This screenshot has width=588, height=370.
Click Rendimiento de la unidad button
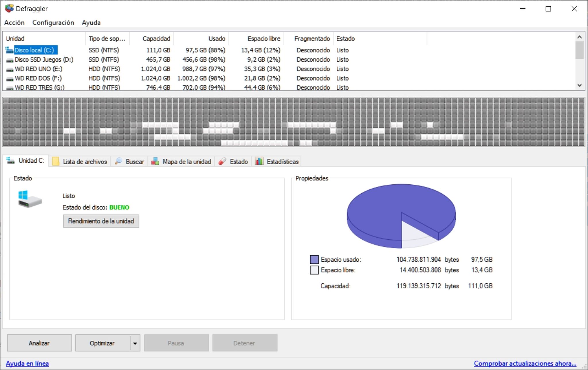[x=101, y=221]
